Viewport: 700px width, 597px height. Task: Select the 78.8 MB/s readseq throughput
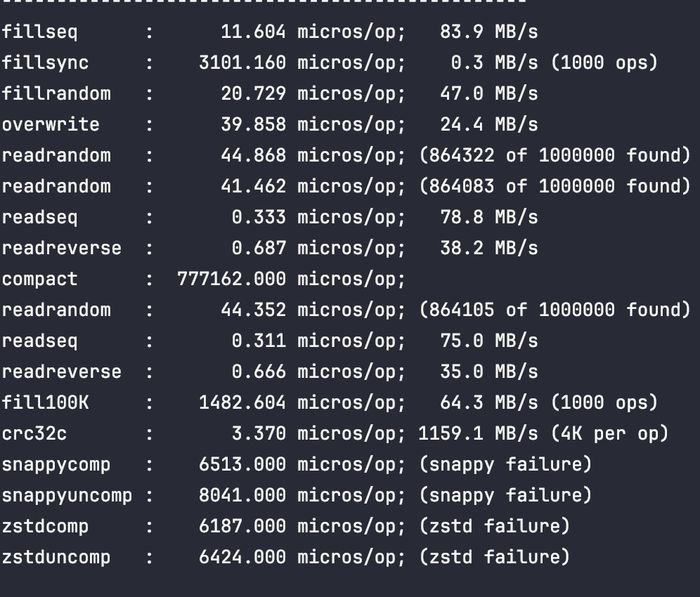coord(489,217)
